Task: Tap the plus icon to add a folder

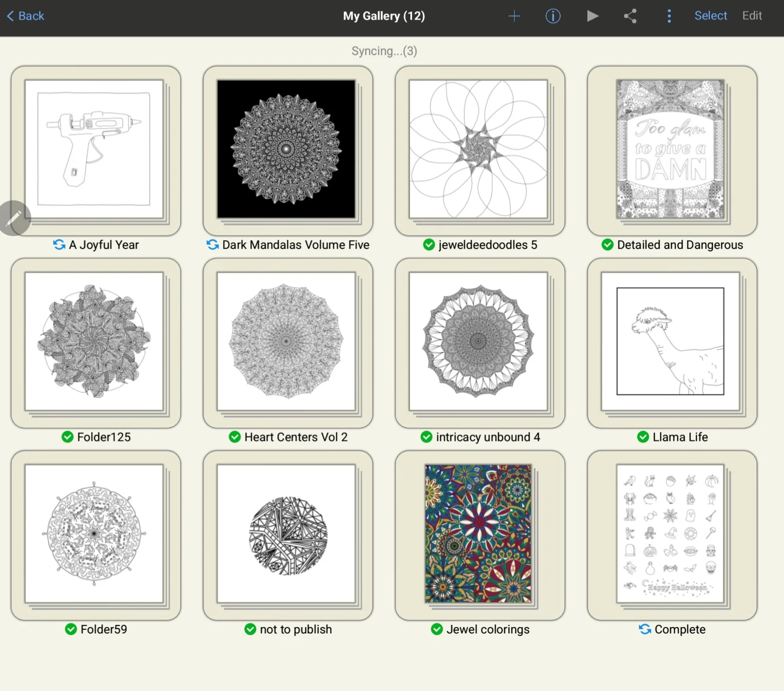Action: tap(514, 16)
